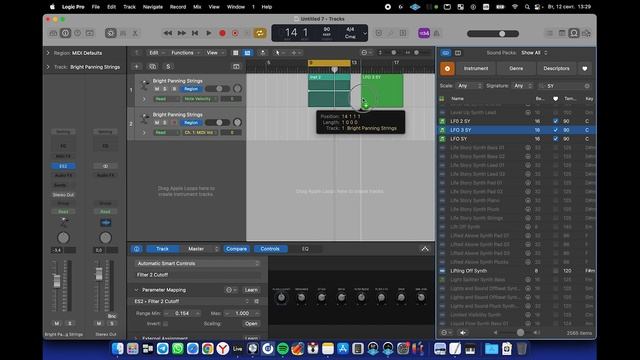Select the EQ tab in Smart Controls

[x=305, y=249]
